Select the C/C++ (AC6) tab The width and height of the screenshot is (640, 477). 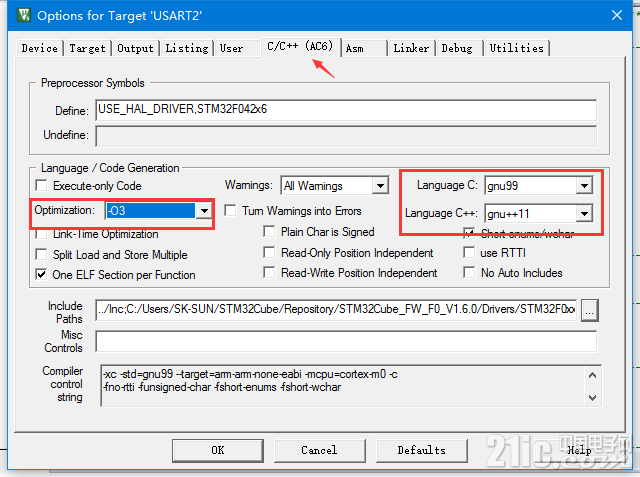point(300,46)
